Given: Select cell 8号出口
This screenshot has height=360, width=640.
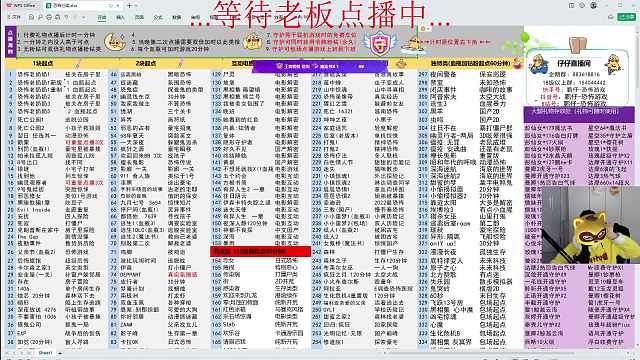Looking at the screenshot, I should tap(27, 162).
